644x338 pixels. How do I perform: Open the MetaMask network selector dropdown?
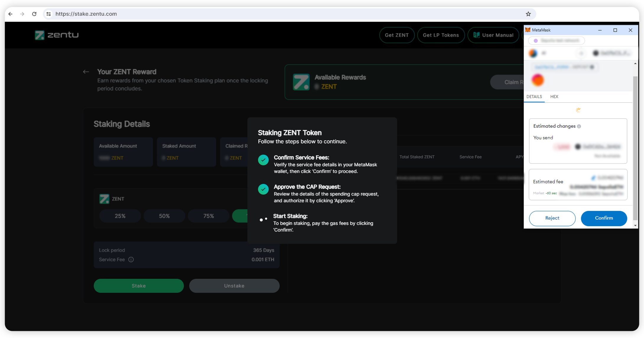[556, 41]
